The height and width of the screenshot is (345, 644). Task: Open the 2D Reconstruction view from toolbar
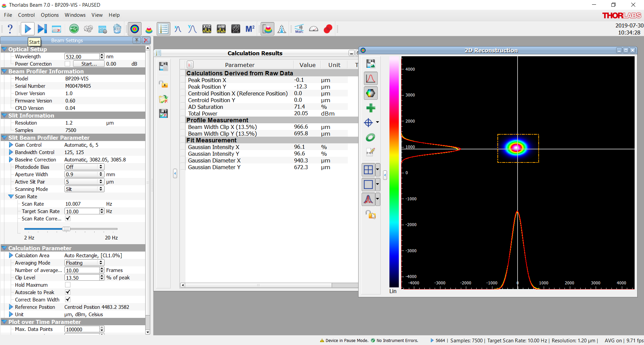135,29
